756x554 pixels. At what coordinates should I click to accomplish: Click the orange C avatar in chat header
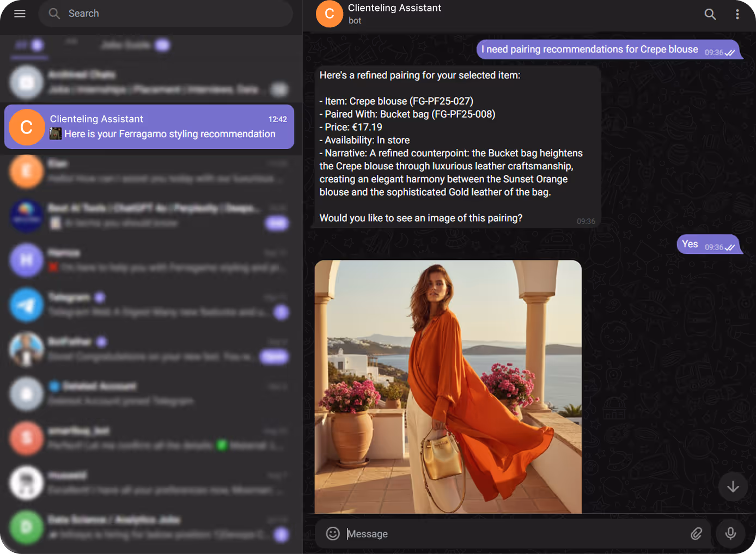tap(330, 14)
